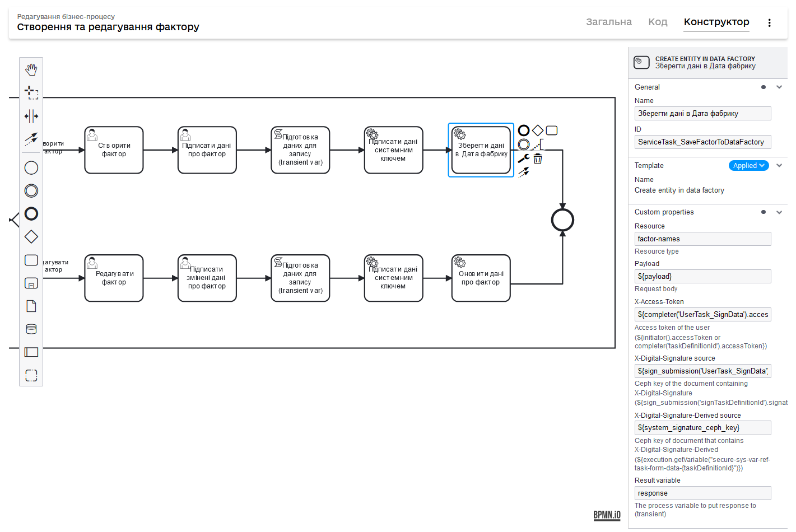Click the wrench to change element type
796x532 pixels.
pos(524,159)
